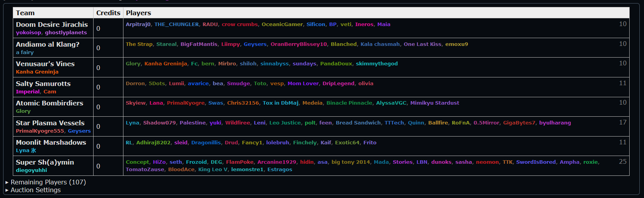The image size is (644, 198).
Task: Open THE_CHUNGLER player link
Action: [176, 24]
